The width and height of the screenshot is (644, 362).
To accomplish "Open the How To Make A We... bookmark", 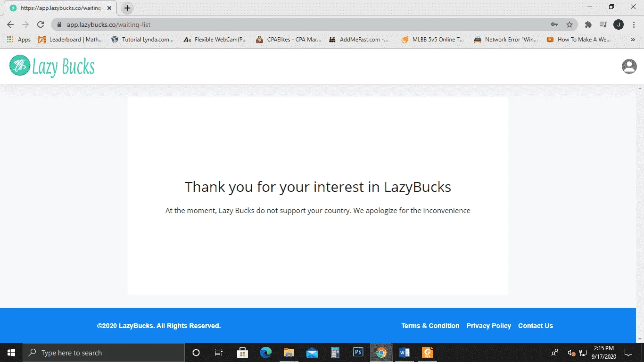I will point(579,40).
